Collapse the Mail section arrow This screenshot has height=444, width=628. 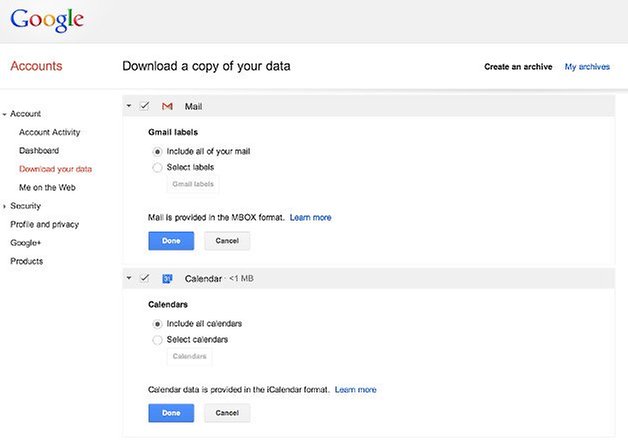click(x=129, y=106)
